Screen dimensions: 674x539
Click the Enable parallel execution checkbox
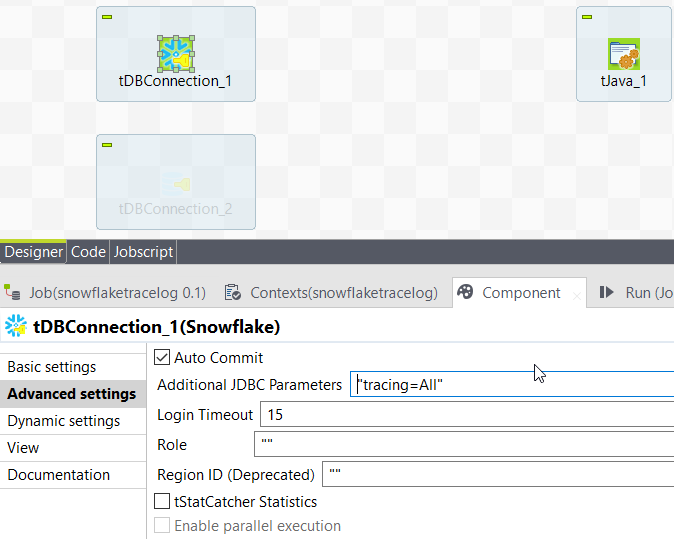pyautogui.click(x=162, y=525)
